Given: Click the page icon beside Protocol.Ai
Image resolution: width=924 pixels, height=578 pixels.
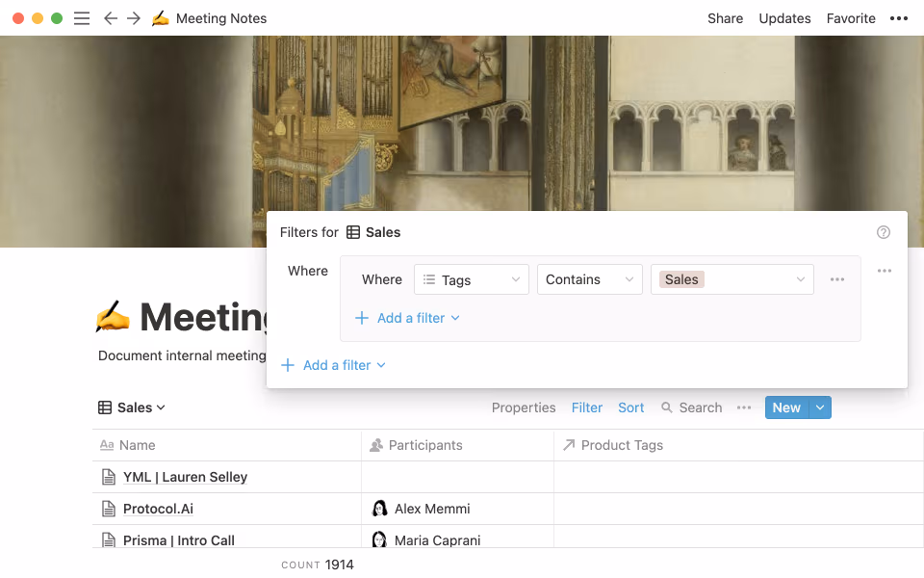Looking at the screenshot, I should pos(109,508).
